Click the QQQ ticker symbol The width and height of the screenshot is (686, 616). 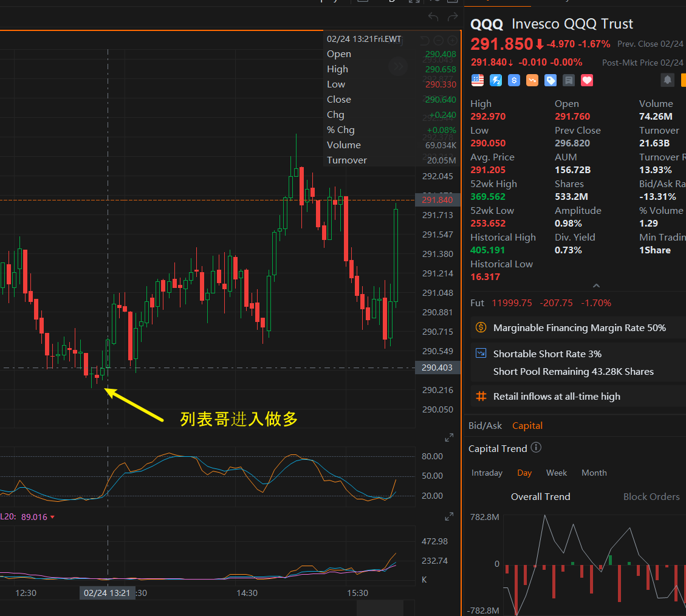point(487,24)
